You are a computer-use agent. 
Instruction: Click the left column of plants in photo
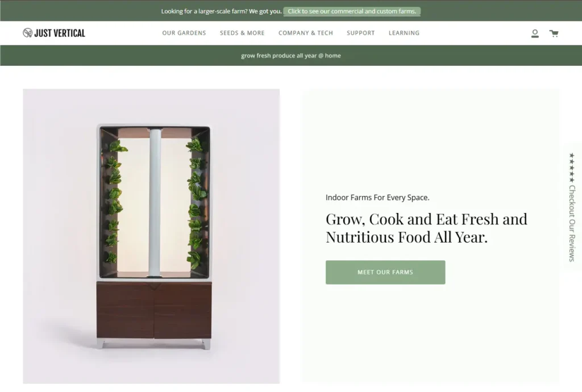point(114,202)
